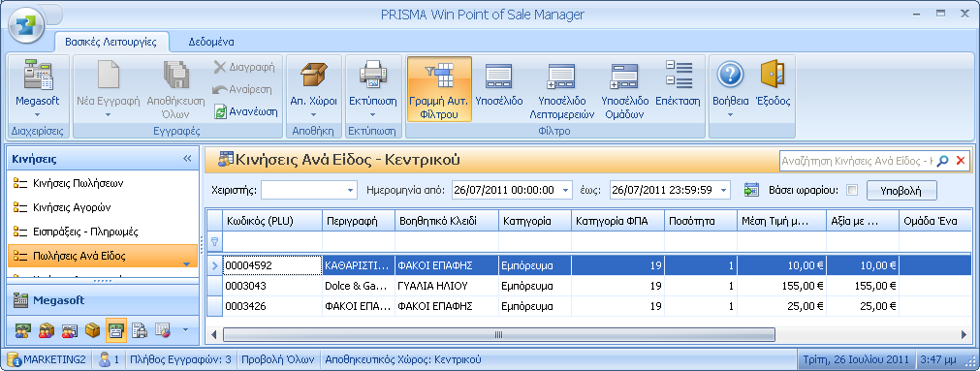
Task: Open dropdown arrow under Νέα Εγγραφή
Action: click(x=108, y=115)
